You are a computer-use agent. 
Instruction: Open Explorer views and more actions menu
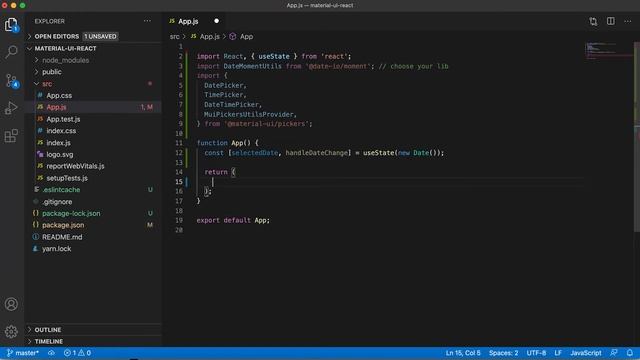[x=147, y=21]
